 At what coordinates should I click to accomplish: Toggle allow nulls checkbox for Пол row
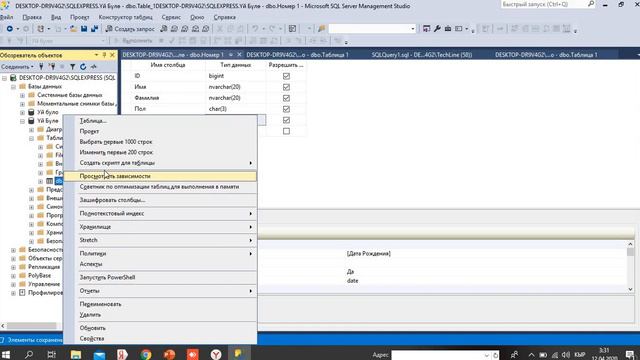pyautogui.click(x=286, y=109)
